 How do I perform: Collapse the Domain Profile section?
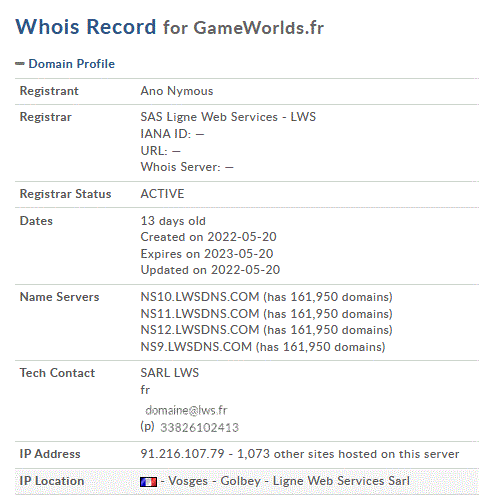(20, 64)
